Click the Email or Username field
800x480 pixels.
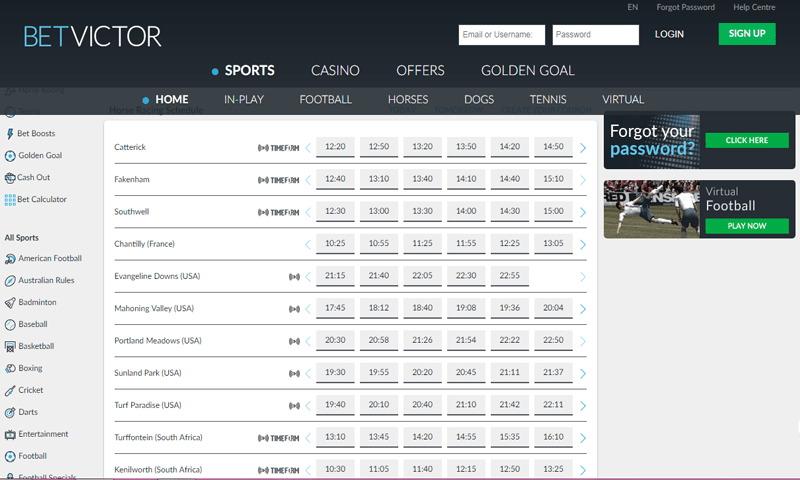coord(502,35)
